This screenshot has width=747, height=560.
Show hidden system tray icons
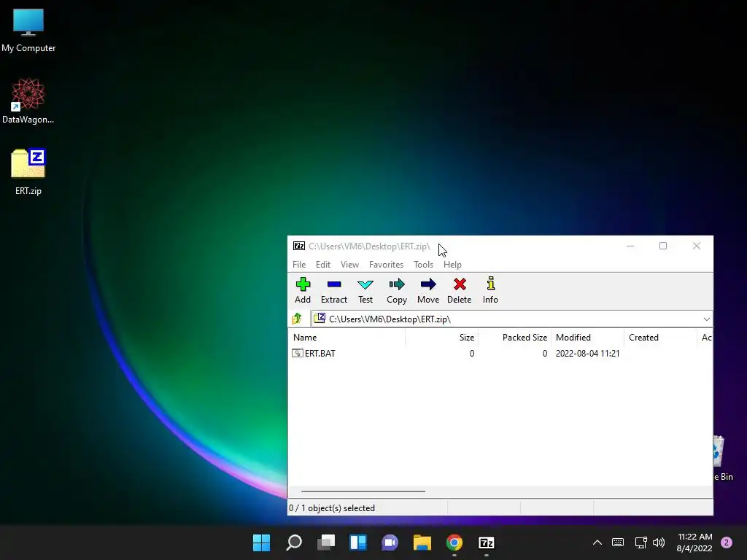pyautogui.click(x=597, y=542)
